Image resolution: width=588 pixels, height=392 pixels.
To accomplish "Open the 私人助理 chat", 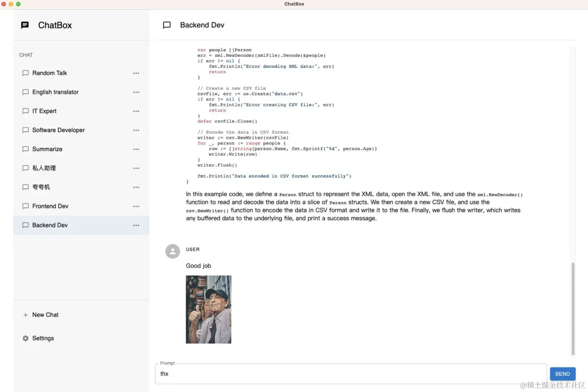I will click(x=81, y=168).
